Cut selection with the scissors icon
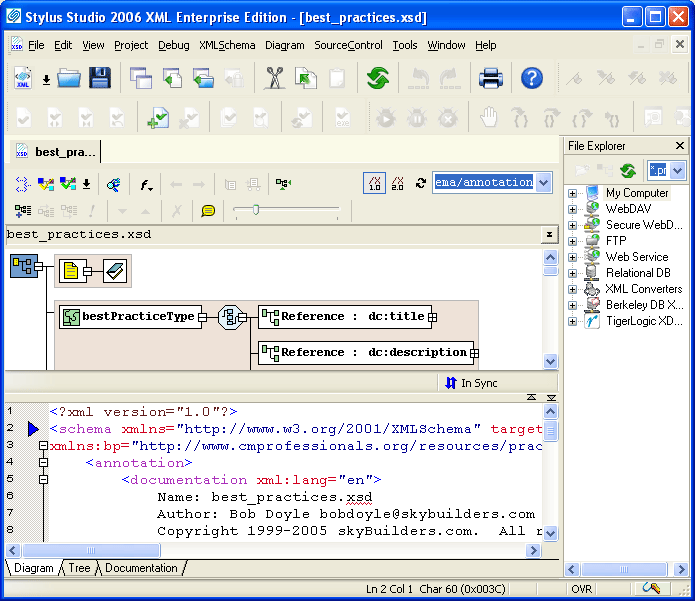This screenshot has height=601, width=695. pos(275,78)
